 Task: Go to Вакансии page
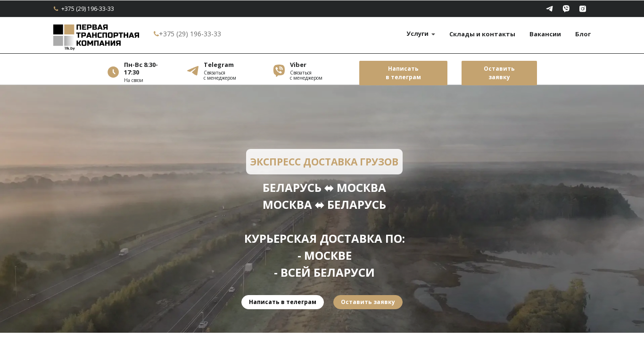pos(545,34)
